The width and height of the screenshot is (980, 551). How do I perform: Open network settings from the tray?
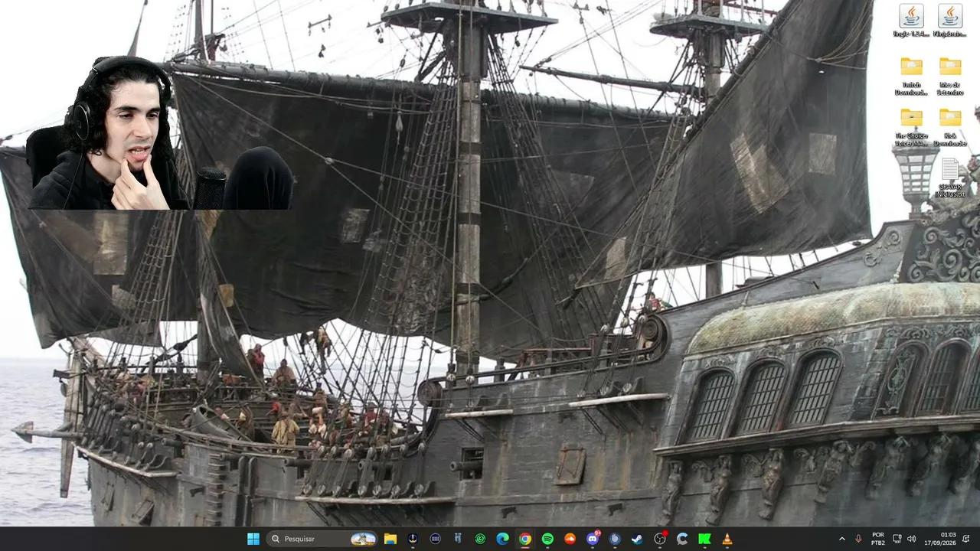(x=897, y=539)
